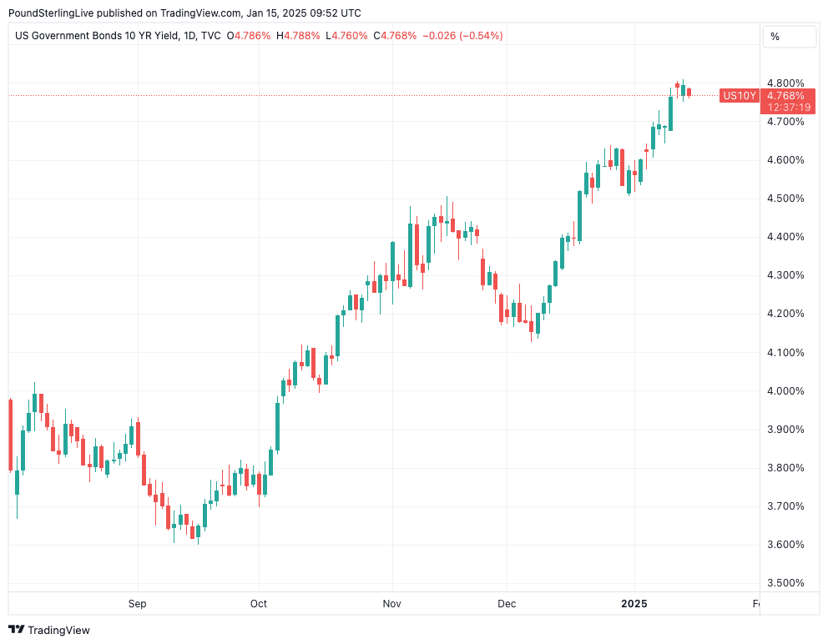Click the 2025 label on the time axis

pos(634,602)
